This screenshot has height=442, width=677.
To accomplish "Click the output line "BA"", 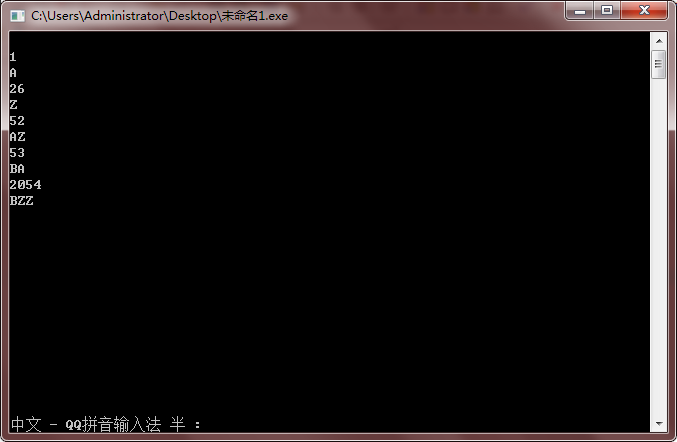I will click(x=17, y=169).
